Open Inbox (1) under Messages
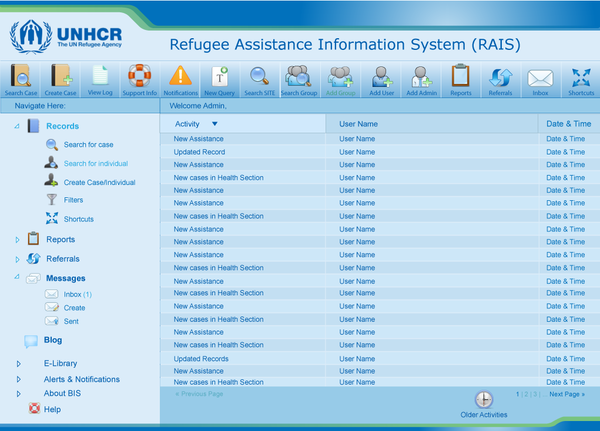This screenshot has height=431, width=600. coord(77,294)
